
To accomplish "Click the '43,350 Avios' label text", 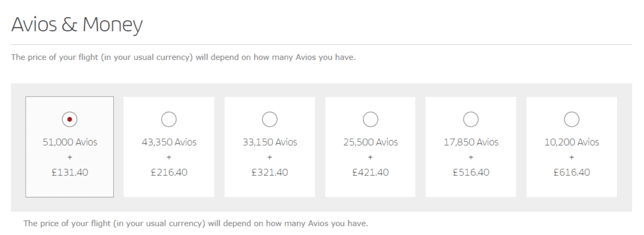I will click(169, 142).
